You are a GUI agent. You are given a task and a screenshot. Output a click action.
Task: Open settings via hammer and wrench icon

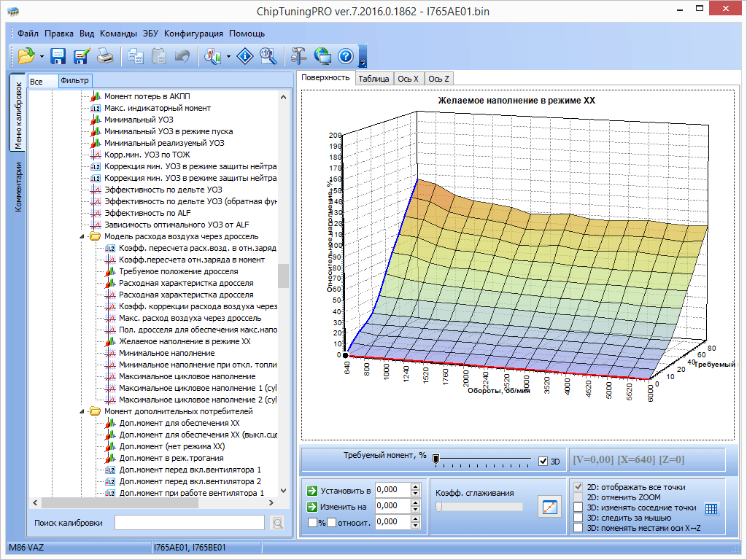click(299, 55)
